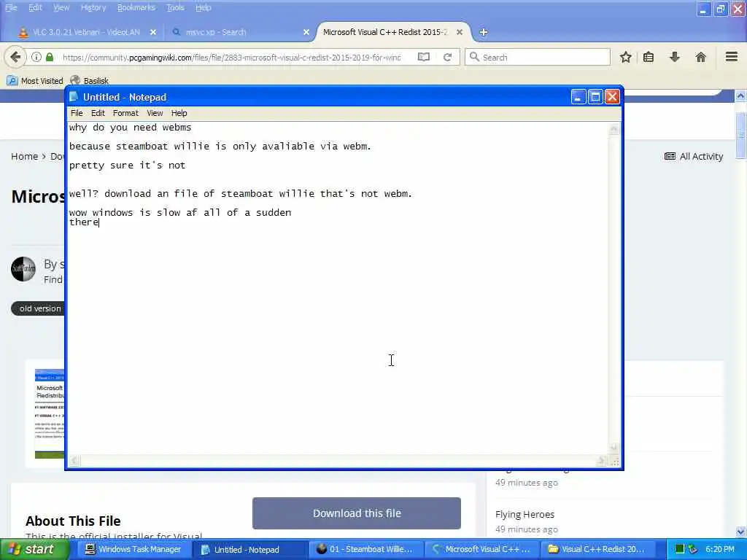The image size is (747, 560).
Task: Open downloads arrow icon in toolbar
Action: [675, 57]
